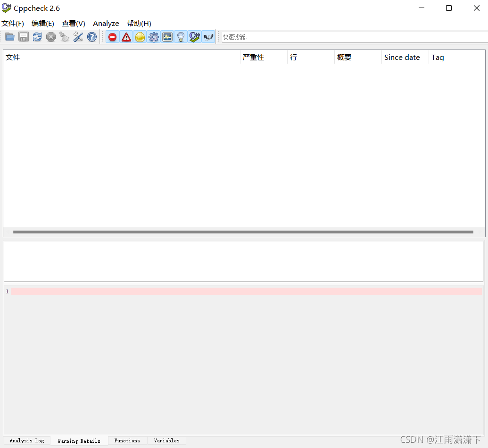Viewport: 488px width, 448px height.
Task: Switch to the Variables tab
Action: pyautogui.click(x=166, y=440)
